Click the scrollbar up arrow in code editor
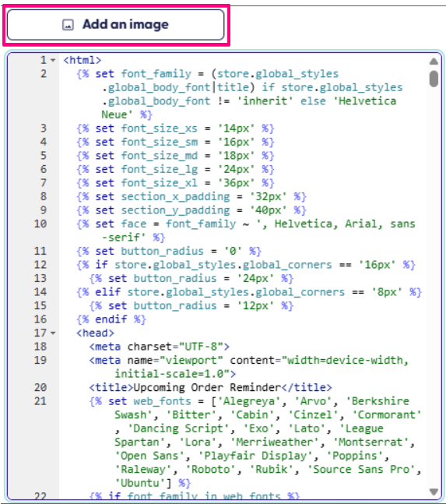 point(434,62)
